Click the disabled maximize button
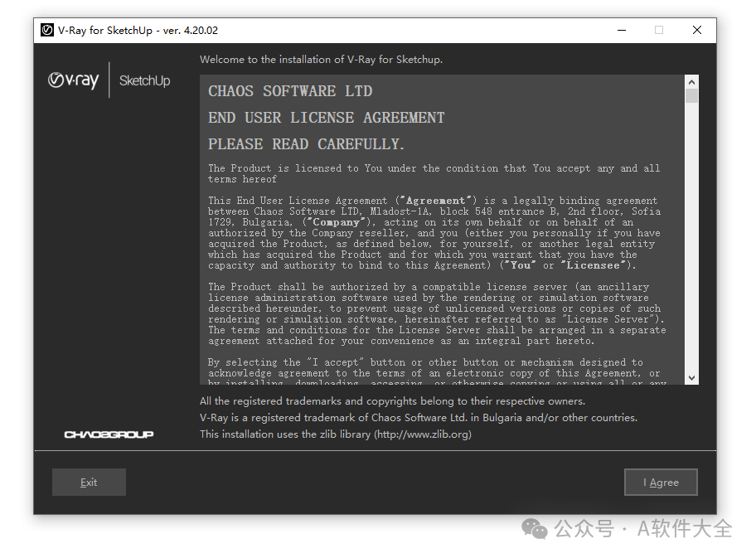The height and width of the screenshot is (558, 756). (659, 31)
